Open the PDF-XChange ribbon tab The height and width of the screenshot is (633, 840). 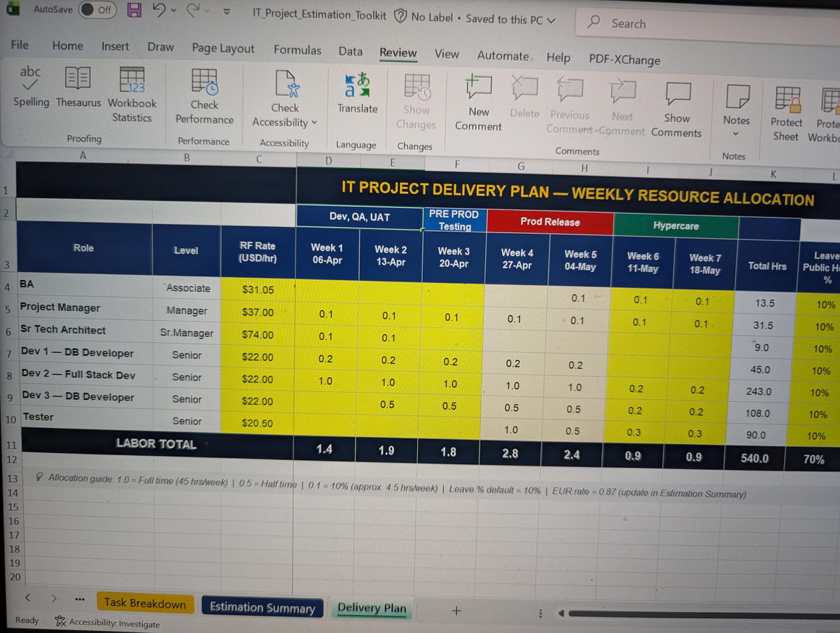[624, 60]
